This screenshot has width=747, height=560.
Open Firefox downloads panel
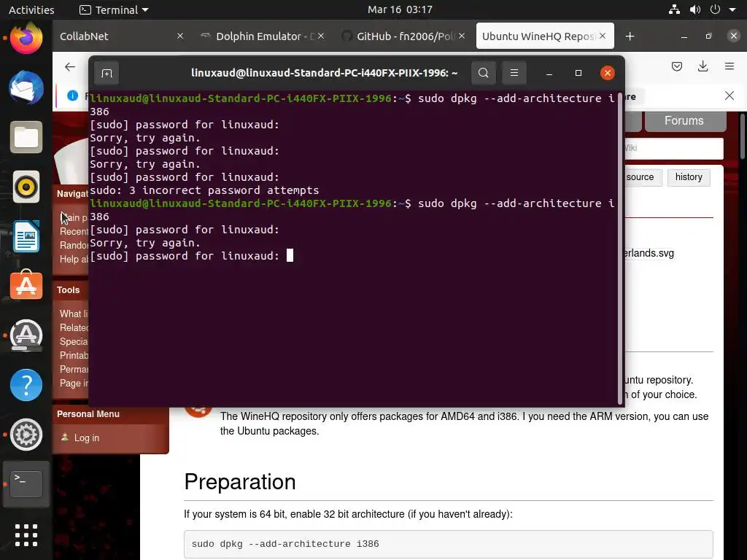pyautogui.click(x=703, y=66)
